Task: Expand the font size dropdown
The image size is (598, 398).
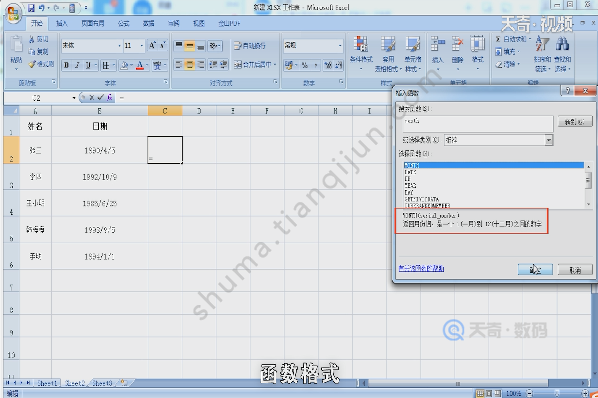Action: pyautogui.click(x=142, y=46)
